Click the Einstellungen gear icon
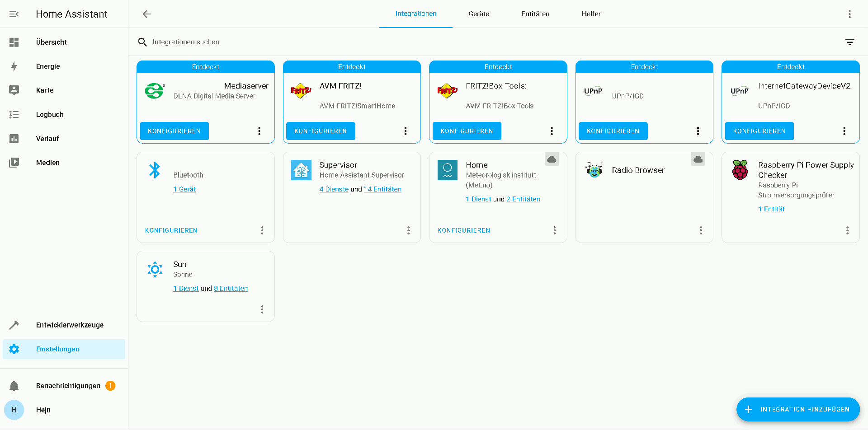This screenshot has width=868, height=430. coord(14,349)
